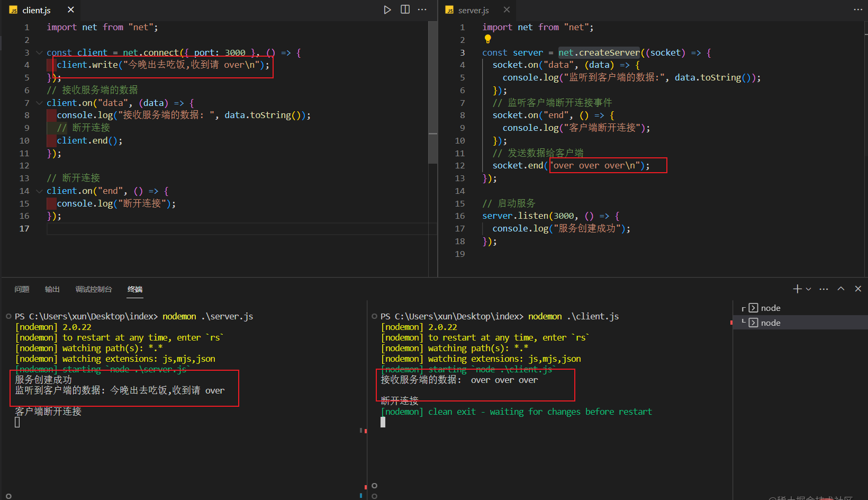The width and height of the screenshot is (868, 500).
Task: Click the client.js editor vertical scrollbar
Action: pos(433,93)
